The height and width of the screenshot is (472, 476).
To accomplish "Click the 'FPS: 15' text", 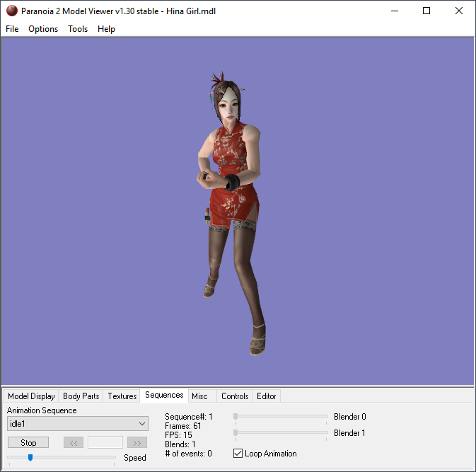I will (x=178, y=435).
